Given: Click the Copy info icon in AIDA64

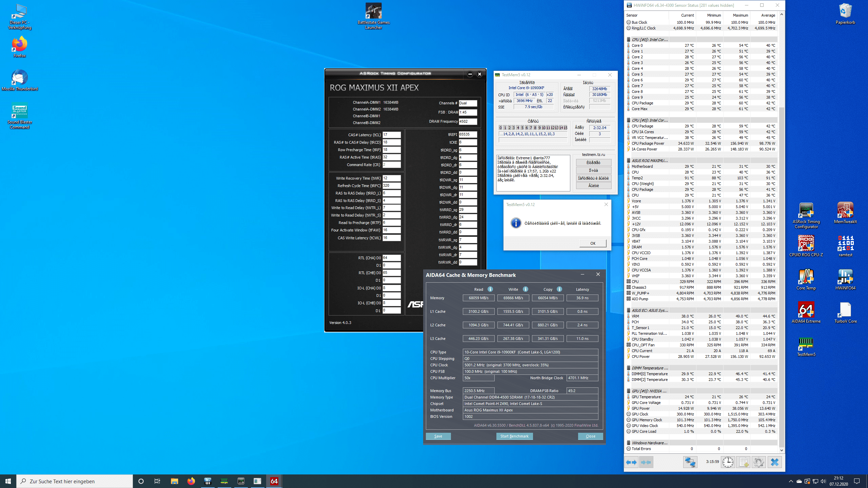Looking at the screenshot, I should 559,289.
